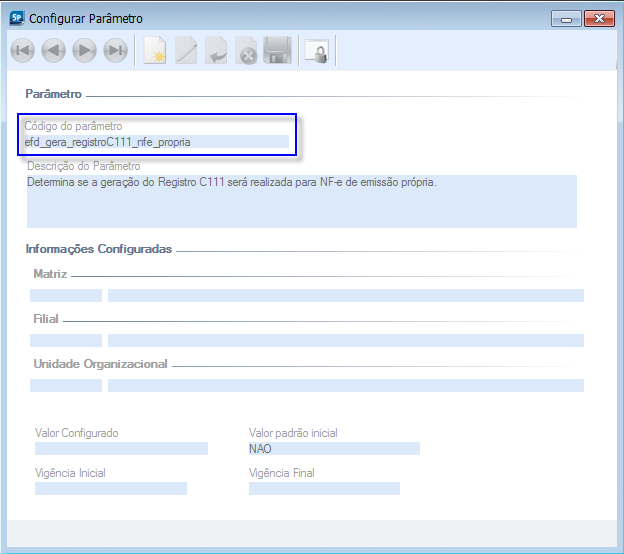Click the Informações Configuradas heading
Screen dimensions: 624x554
coord(99,249)
